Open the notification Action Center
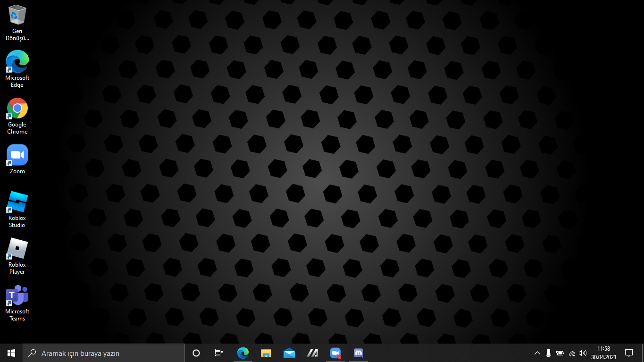The width and height of the screenshot is (644, 362). [x=629, y=353]
